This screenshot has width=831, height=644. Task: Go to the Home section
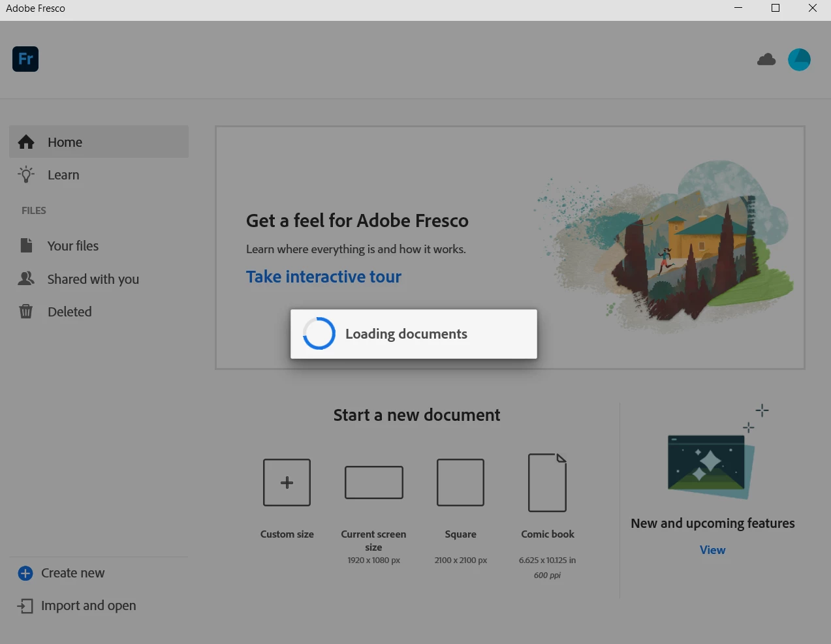click(99, 142)
